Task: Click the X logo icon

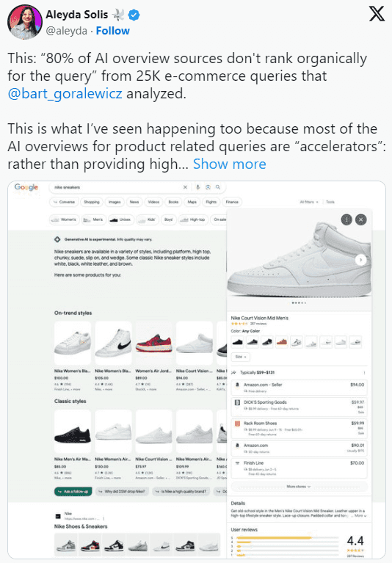Action: pyautogui.click(x=377, y=14)
